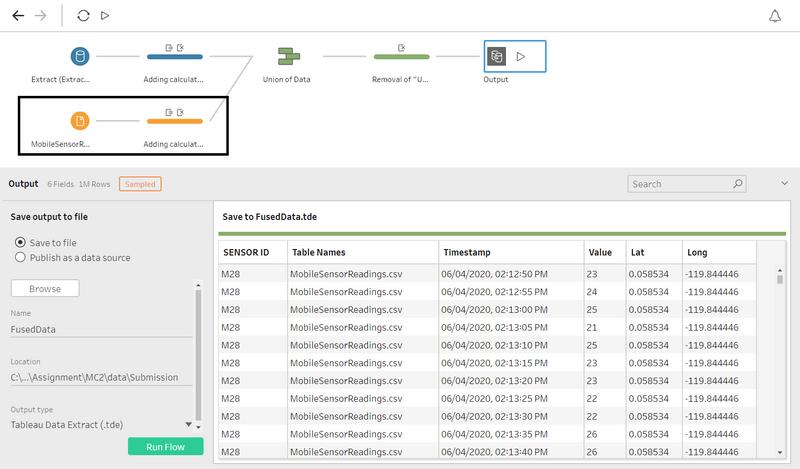Go forward with the right arrow
The width and height of the screenshot is (800, 469).
tap(41, 16)
